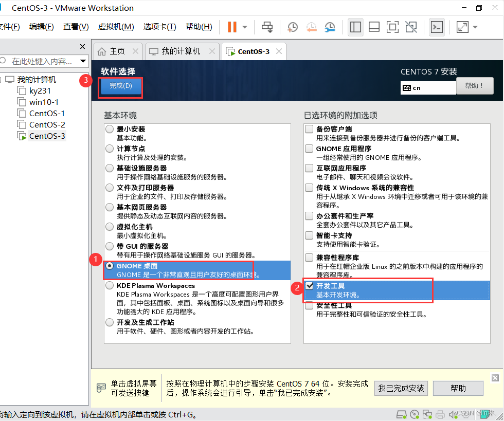This screenshot has height=421, width=504.
Task: Enter full screen mode icon
Action: (392, 27)
